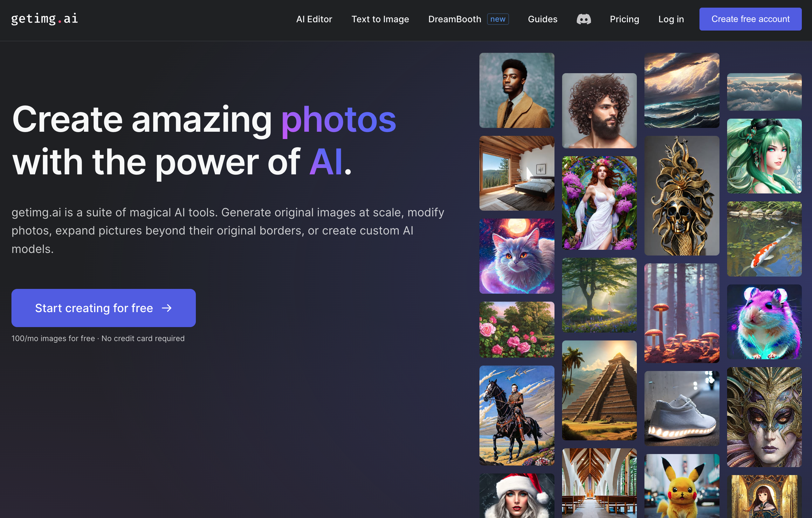Image resolution: width=812 pixels, height=518 pixels.
Task: Go to Pricing page
Action: point(624,19)
